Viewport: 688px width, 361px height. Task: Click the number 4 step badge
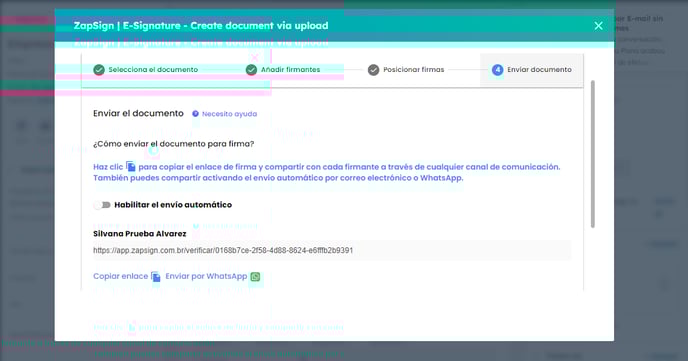(x=497, y=69)
